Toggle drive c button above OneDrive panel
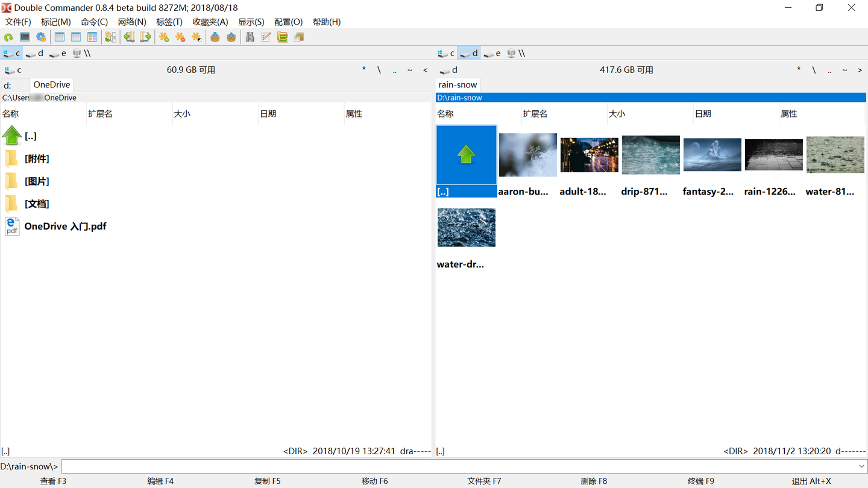868x488 pixels. pyautogui.click(x=12, y=53)
